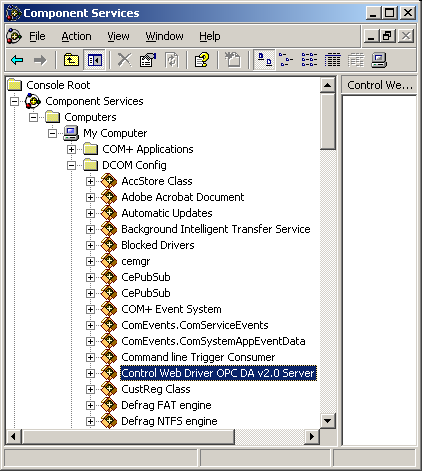This screenshot has width=422, height=471.
Task: Open the Properties toolbar icon
Action: (148, 60)
